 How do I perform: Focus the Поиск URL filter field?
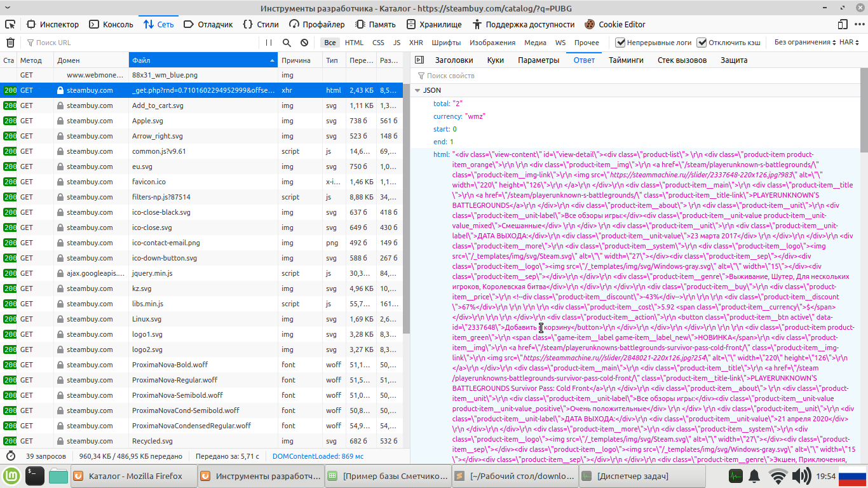click(x=140, y=43)
